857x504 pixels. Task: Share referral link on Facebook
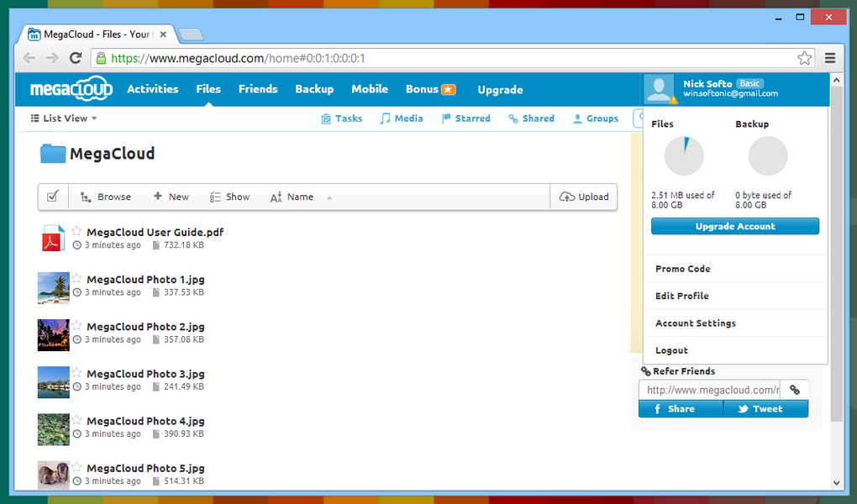tap(681, 409)
